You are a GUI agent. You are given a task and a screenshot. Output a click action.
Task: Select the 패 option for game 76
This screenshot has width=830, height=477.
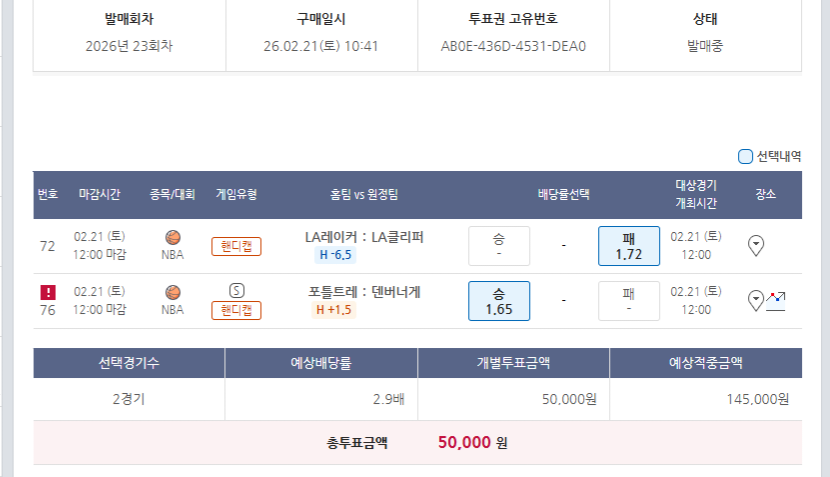[x=629, y=301]
